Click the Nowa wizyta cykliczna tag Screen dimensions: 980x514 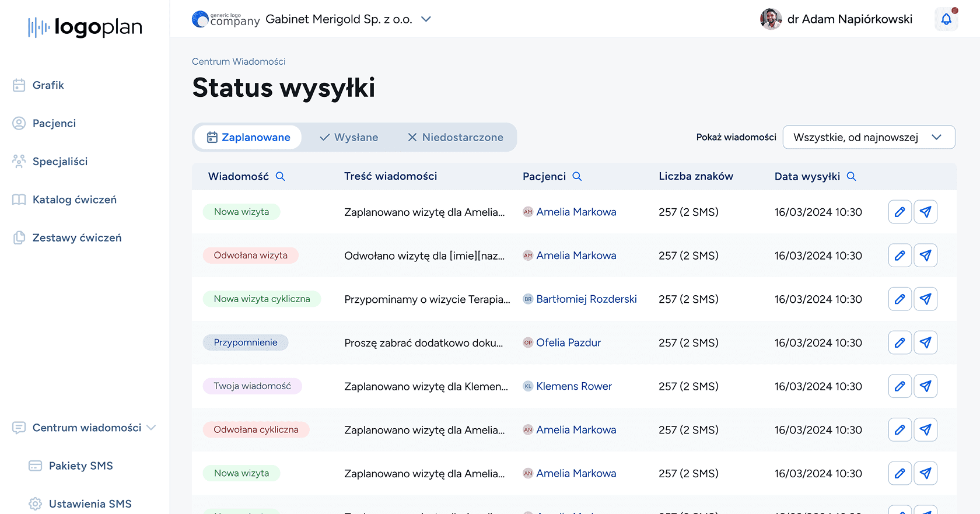tap(262, 299)
